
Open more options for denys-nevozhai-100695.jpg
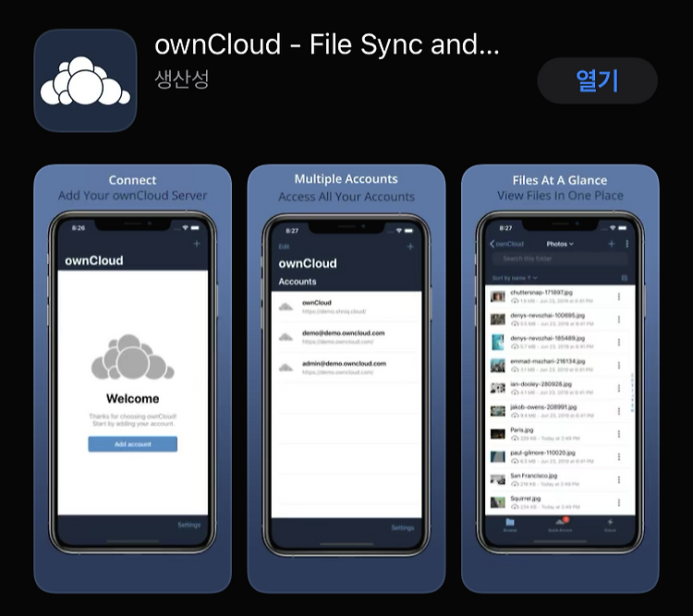[619, 320]
